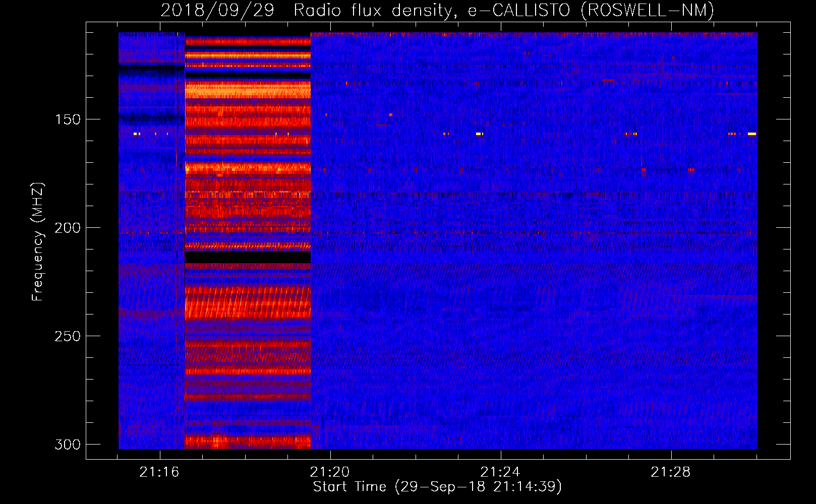This screenshot has height=504, width=816.
Task: Click the bright yellow-orange burst band near 135 MHz
Action: tap(248, 91)
